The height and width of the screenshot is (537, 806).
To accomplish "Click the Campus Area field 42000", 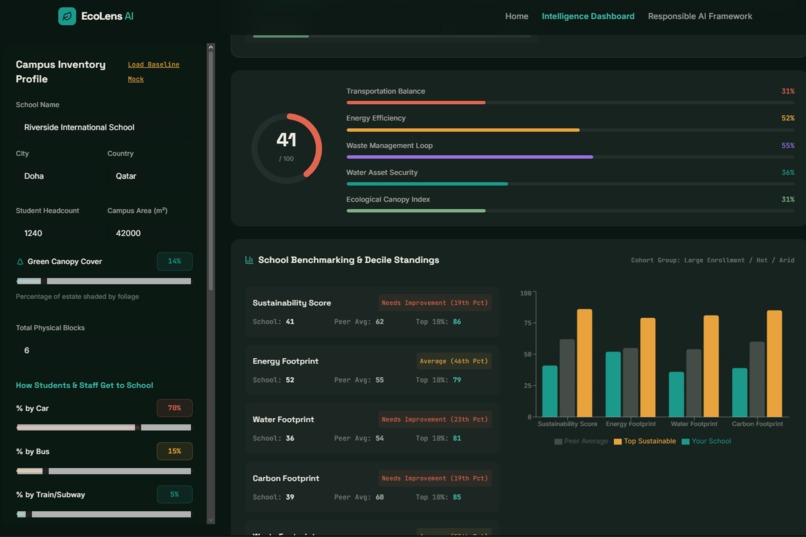I will pos(150,233).
